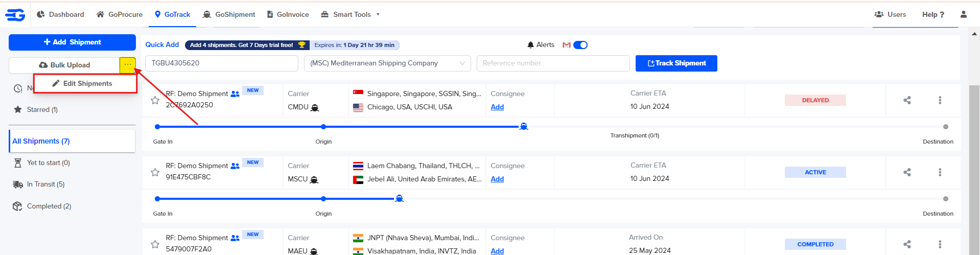This screenshot has height=255, width=980.
Task: Click the shared users icon on shipment 91E475CBF8C
Action: coord(235,166)
